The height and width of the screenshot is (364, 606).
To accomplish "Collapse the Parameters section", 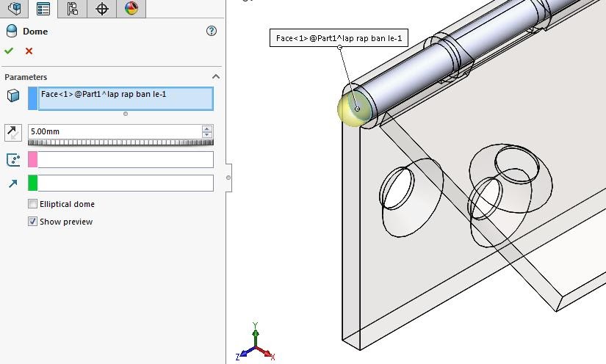I will point(216,76).
